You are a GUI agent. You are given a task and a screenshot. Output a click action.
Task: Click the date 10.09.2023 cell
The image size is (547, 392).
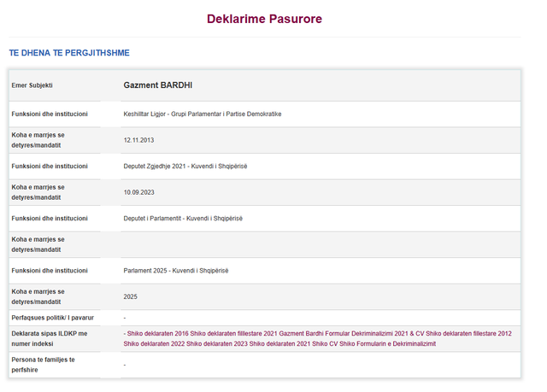click(x=138, y=192)
